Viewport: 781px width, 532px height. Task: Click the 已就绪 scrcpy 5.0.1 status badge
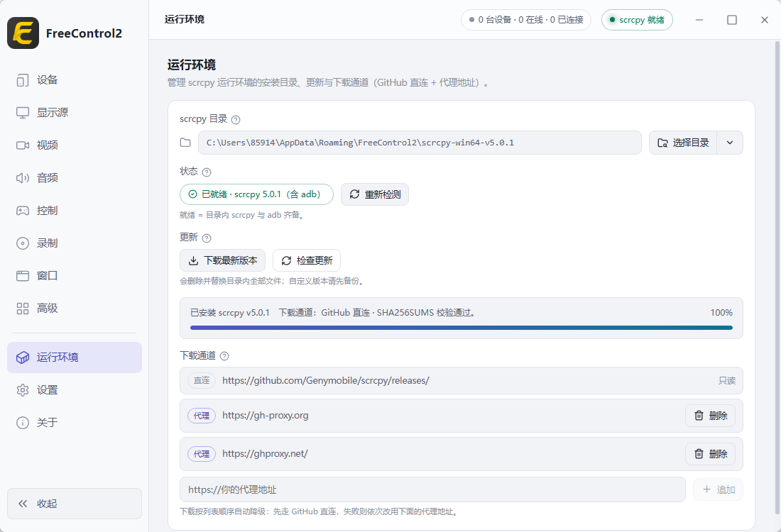pos(256,194)
